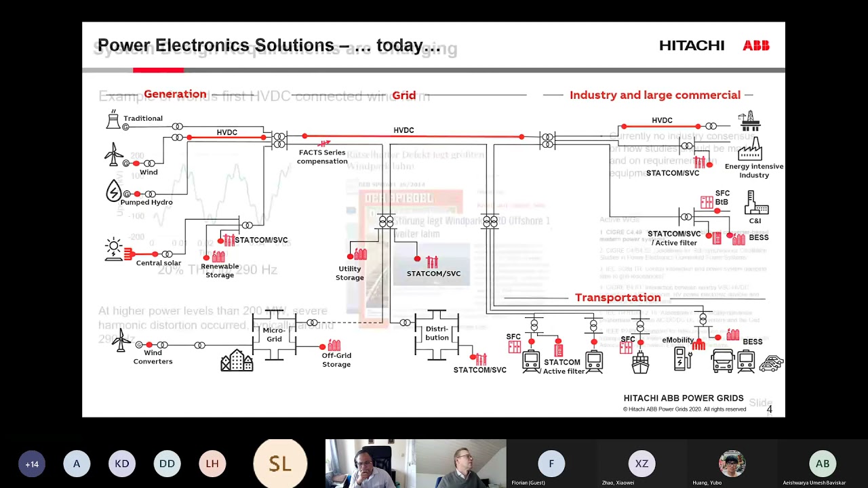Click the HITACHI logo
Viewport: 868px width, 488px height.
692,45
